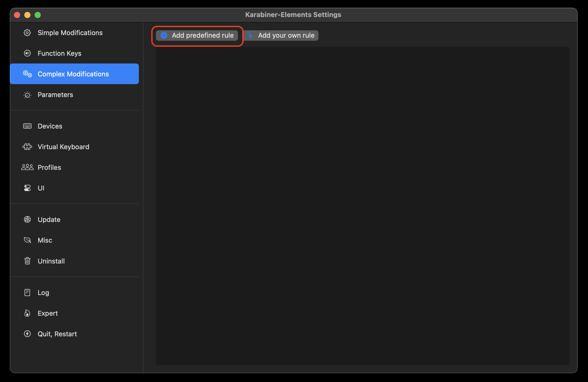Click the Simple Modifications gear icon
The width and height of the screenshot is (588, 382).
point(27,33)
